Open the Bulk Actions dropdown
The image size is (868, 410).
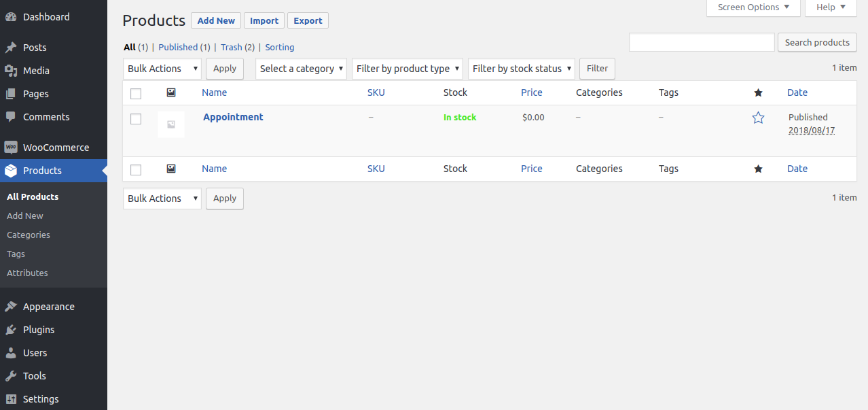click(162, 68)
